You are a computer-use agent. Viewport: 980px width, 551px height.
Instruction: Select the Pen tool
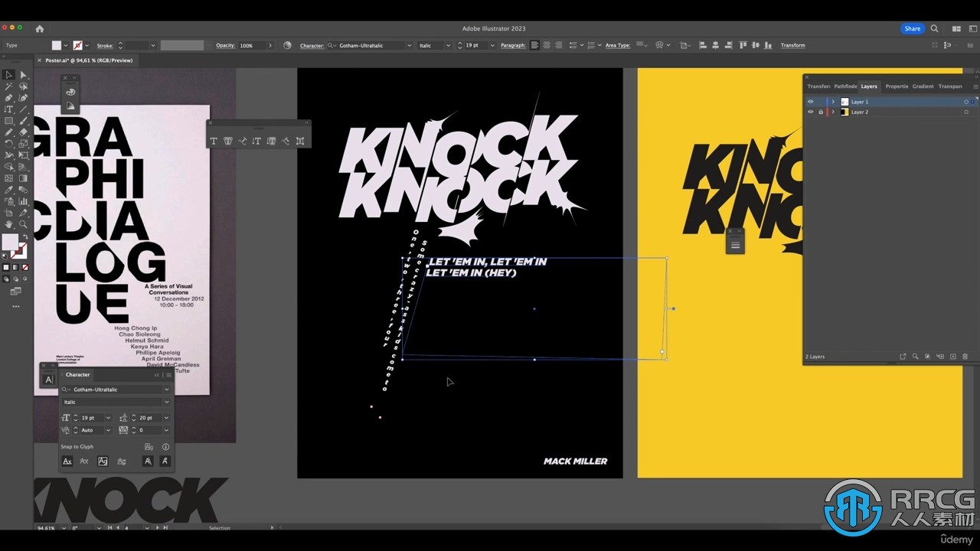[x=8, y=98]
